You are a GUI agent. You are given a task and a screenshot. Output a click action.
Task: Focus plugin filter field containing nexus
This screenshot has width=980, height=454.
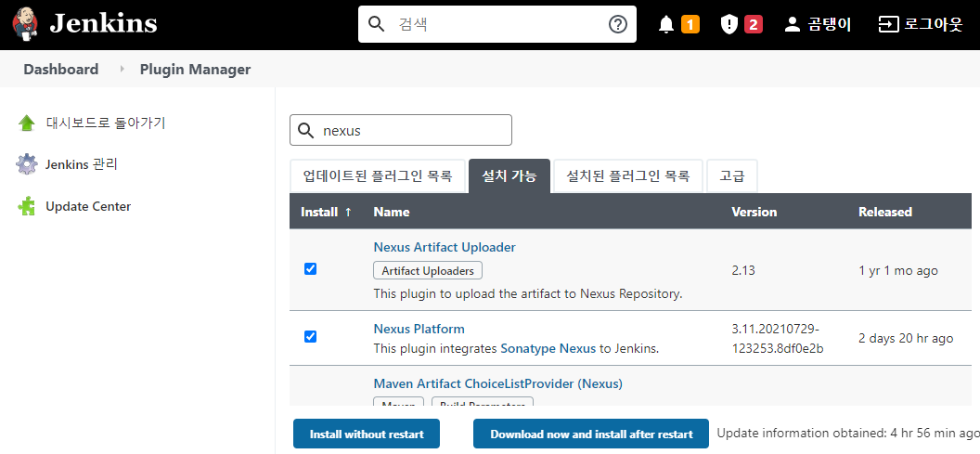[x=401, y=130]
